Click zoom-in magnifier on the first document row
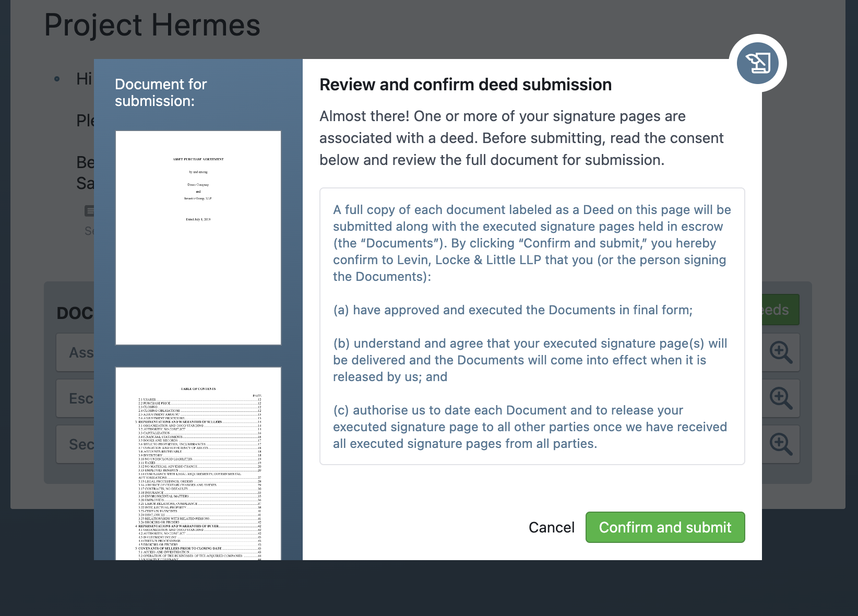This screenshot has height=616, width=858. pyautogui.click(x=781, y=352)
